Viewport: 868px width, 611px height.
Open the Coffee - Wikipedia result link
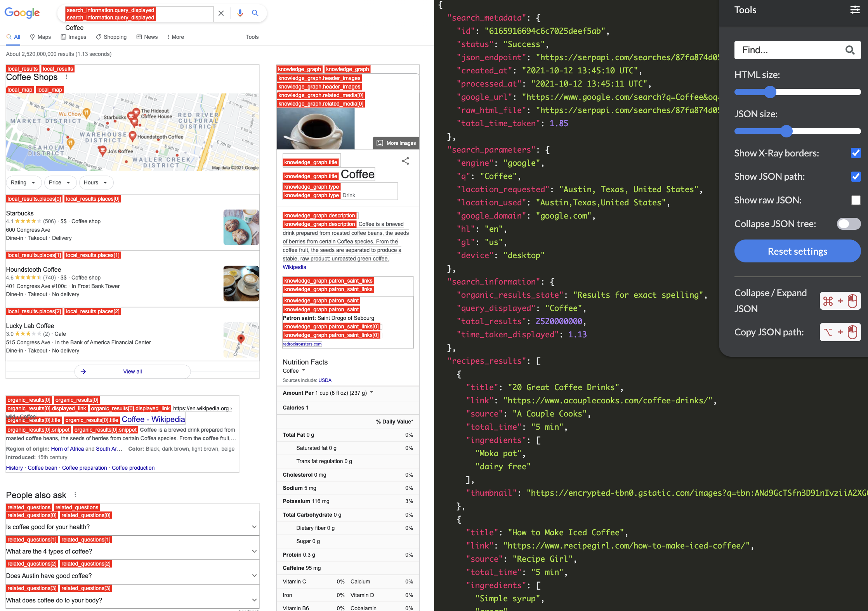153,419
